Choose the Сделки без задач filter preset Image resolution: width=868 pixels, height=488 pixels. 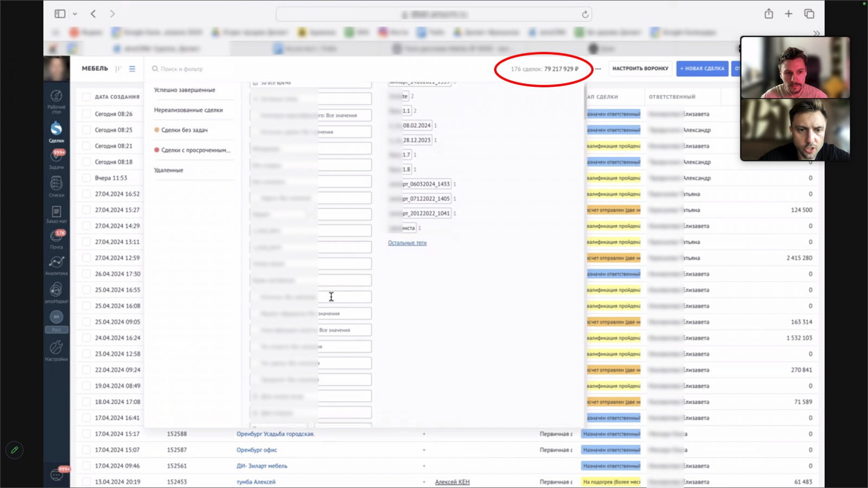[x=184, y=130]
